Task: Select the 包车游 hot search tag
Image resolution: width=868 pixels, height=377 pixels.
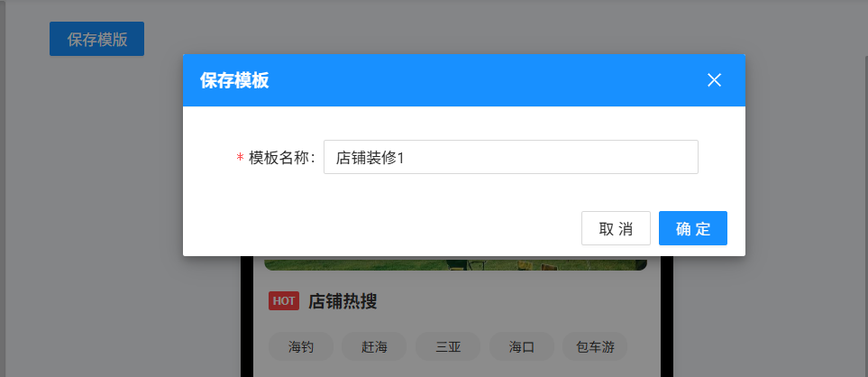Action: (595, 347)
